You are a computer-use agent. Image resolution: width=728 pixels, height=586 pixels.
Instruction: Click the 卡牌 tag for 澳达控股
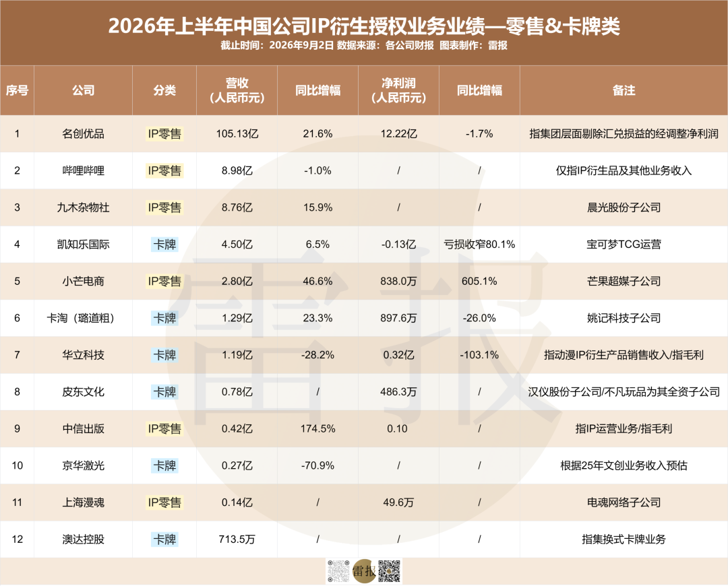coord(164,539)
